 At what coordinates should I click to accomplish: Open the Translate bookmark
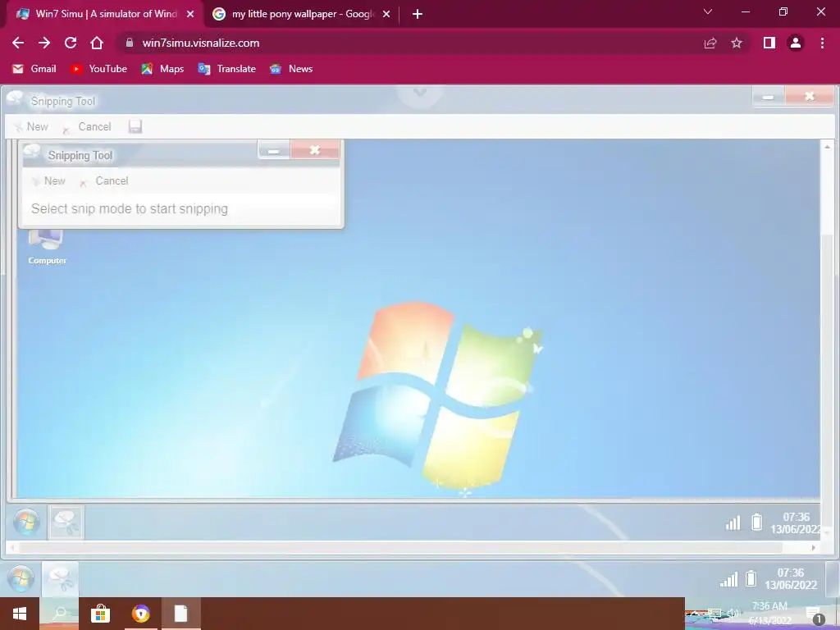(x=226, y=69)
